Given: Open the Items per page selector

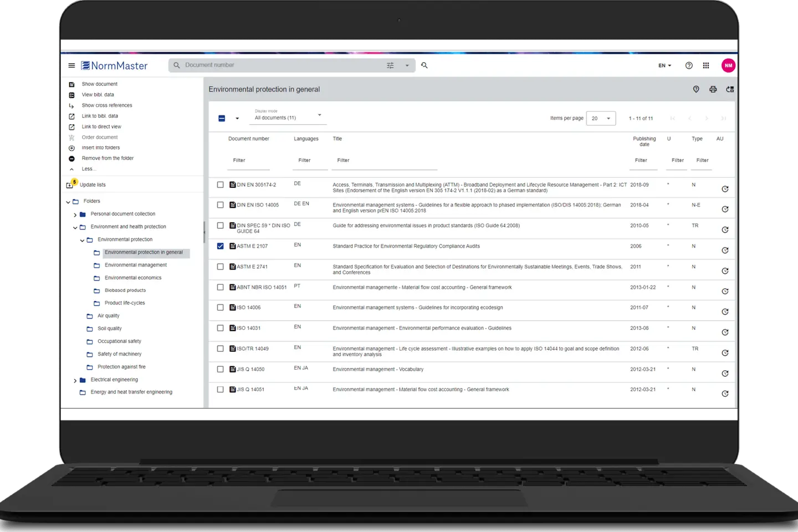Looking at the screenshot, I should click(x=601, y=118).
